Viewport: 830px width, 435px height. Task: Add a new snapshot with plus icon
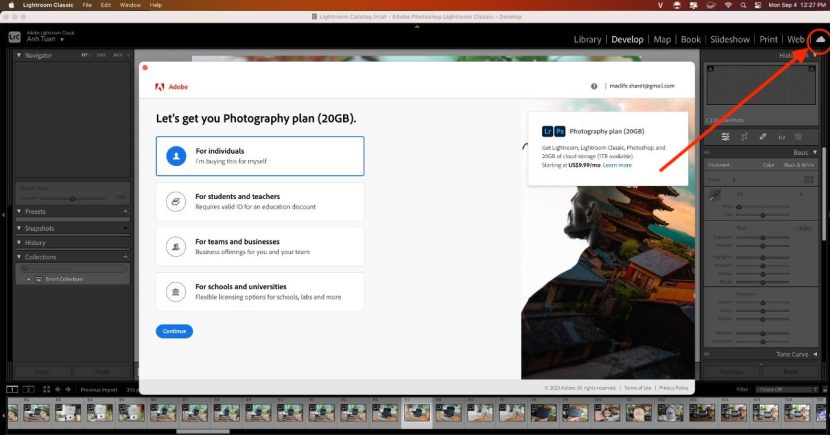point(125,228)
